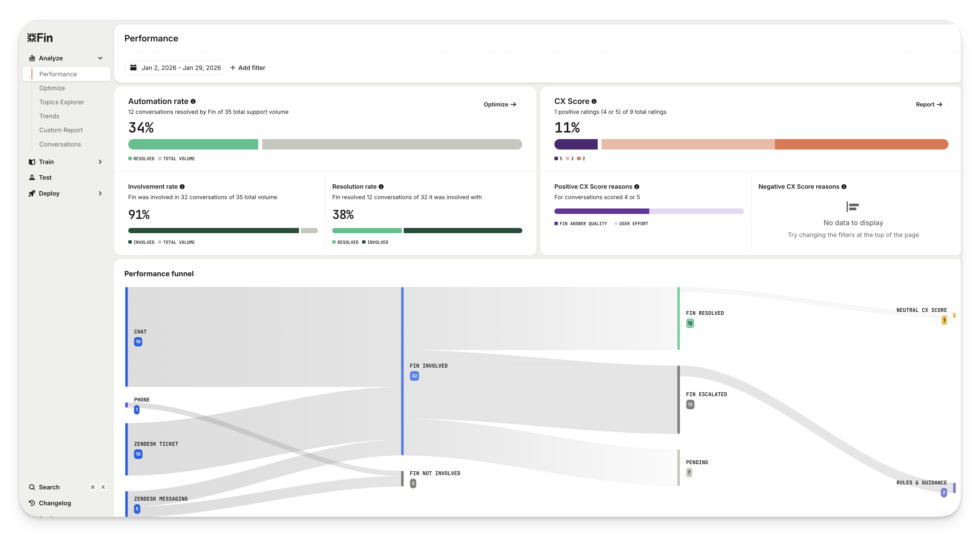This screenshot has height=536, width=980.
Task: Click the green Resolved segment of Automation bar
Action: click(193, 144)
